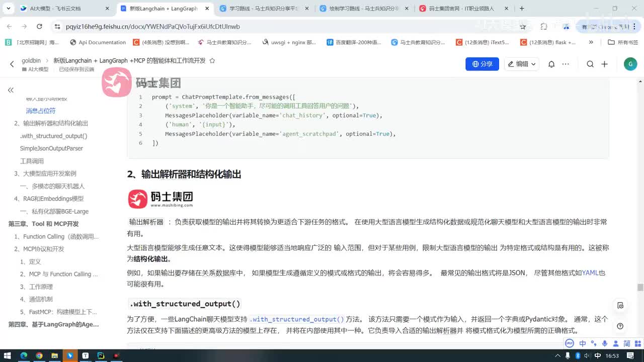Viewport: 644px width, 362px height.
Task: Reload the browser page
Action: pos(39,27)
